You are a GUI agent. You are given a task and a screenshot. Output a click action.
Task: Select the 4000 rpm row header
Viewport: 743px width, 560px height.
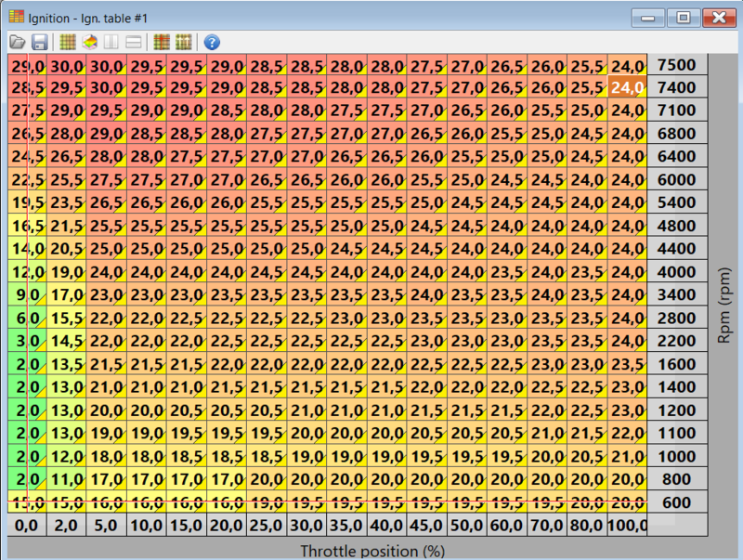677,271
